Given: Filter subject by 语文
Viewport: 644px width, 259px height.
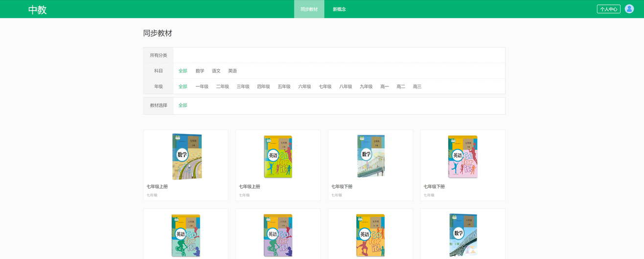Looking at the screenshot, I should point(216,71).
